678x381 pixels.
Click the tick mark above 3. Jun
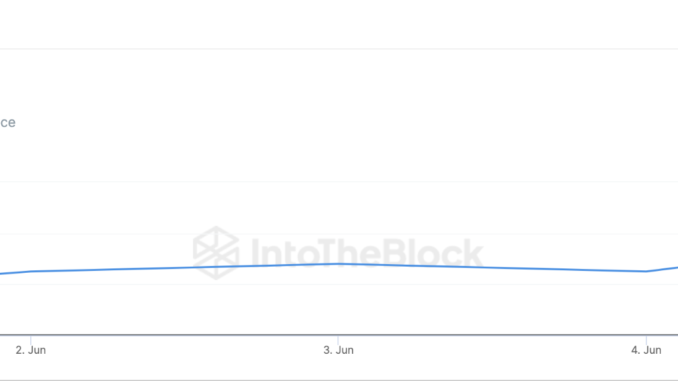(338, 339)
